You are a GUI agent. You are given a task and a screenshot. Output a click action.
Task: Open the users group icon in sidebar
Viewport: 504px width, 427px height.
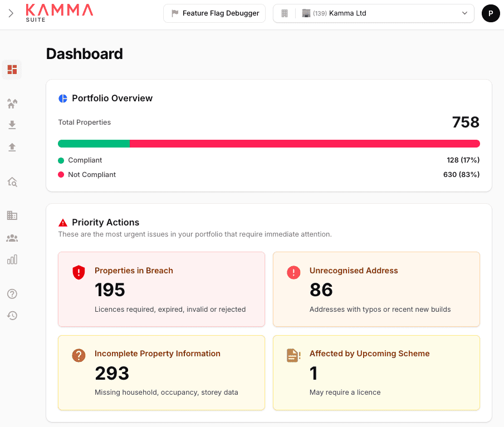tap(12, 238)
